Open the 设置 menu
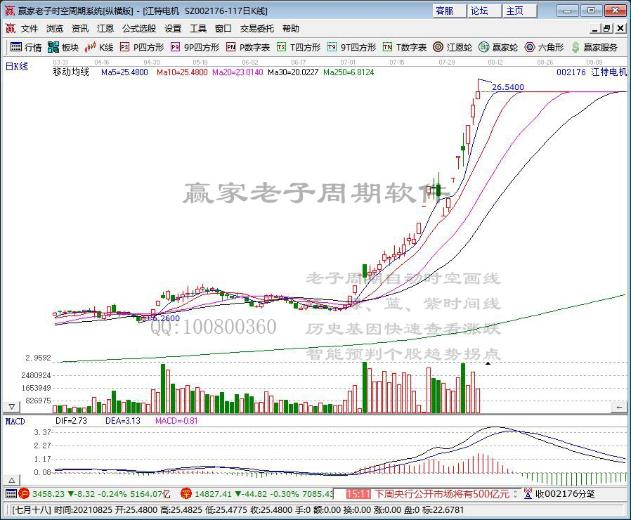Screen dimensions: 631x520 (173, 28)
